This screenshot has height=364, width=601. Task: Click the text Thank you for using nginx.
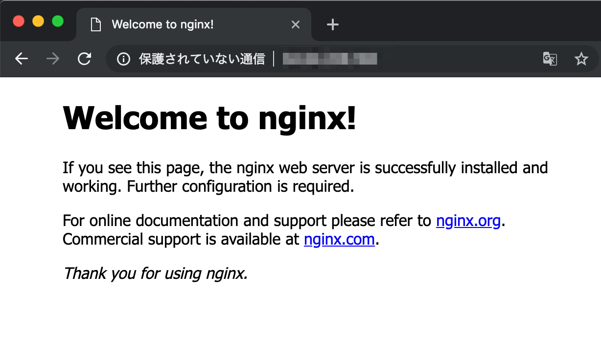coord(156,273)
